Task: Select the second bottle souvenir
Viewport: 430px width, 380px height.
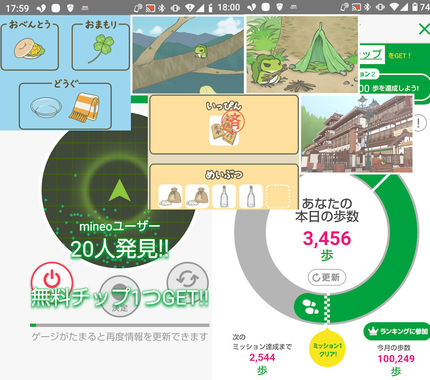Action: [251, 196]
